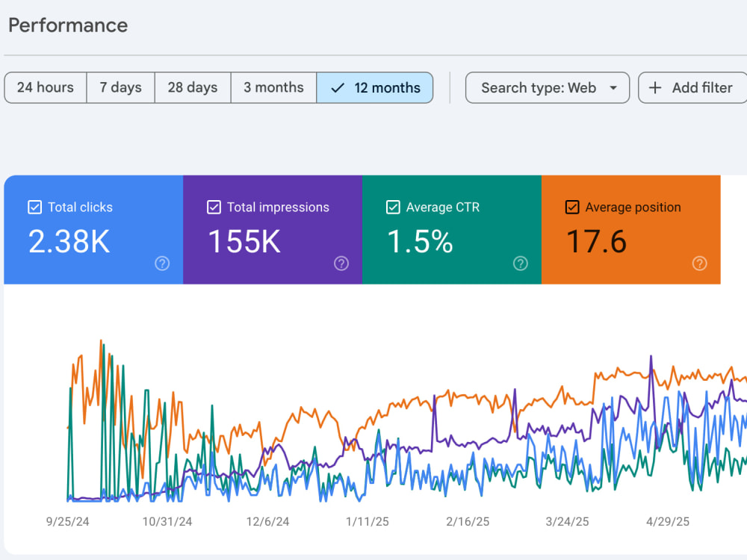Open the Search type: Web dropdown
747x560 pixels.
coord(548,87)
